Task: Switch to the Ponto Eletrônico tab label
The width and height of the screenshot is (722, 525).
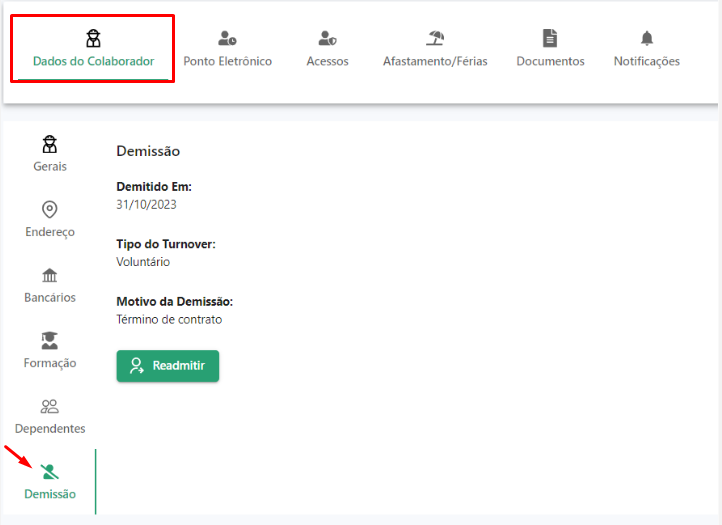Action: pyautogui.click(x=227, y=61)
